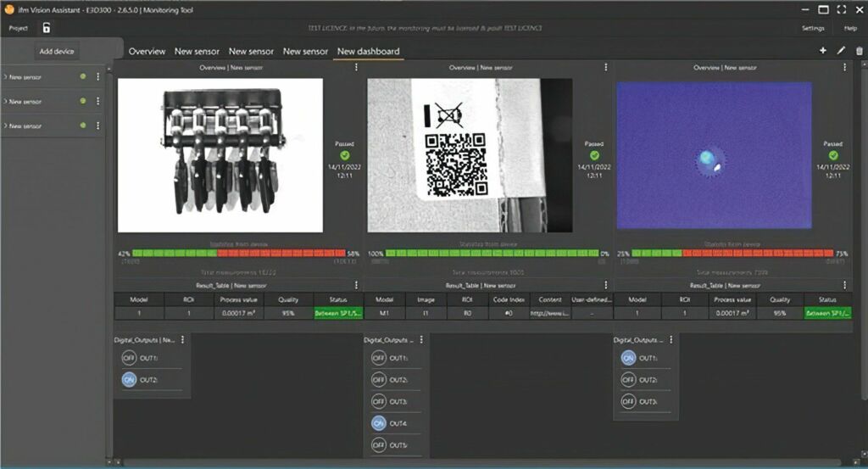This screenshot has width=868, height=469.
Task: Click Passed check icon beside QR code image
Action: coord(594,155)
